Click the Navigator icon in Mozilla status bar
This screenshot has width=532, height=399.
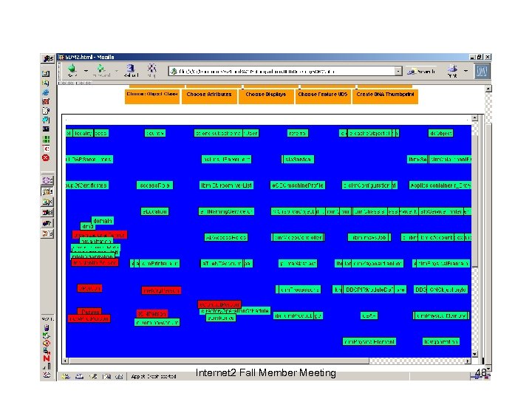click(x=66, y=376)
